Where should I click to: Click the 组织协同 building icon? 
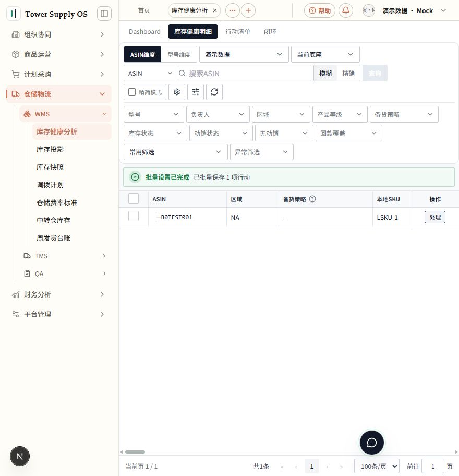coord(16,34)
